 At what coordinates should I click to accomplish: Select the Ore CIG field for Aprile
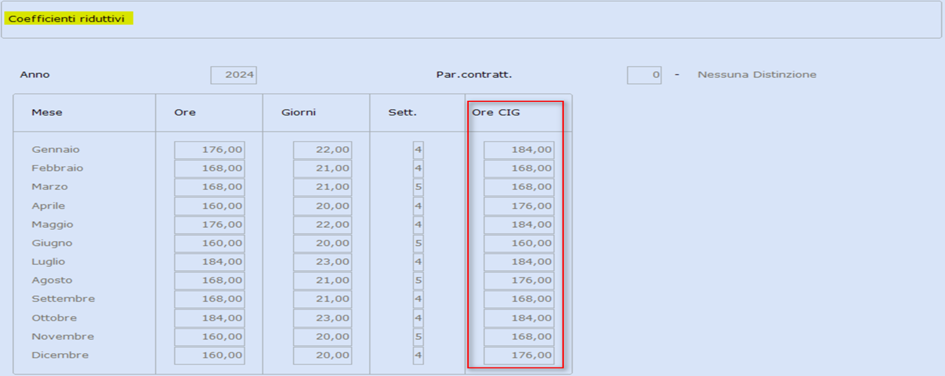tap(519, 206)
